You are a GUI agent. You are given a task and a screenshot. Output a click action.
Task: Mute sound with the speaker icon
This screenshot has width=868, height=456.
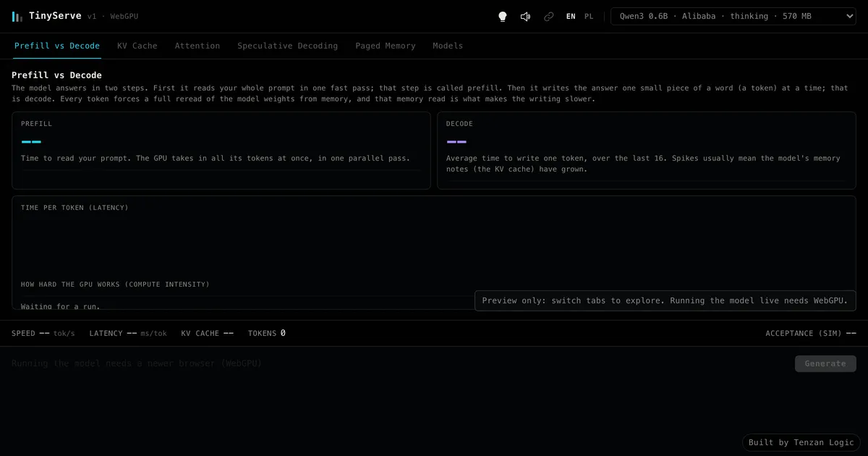click(x=526, y=16)
